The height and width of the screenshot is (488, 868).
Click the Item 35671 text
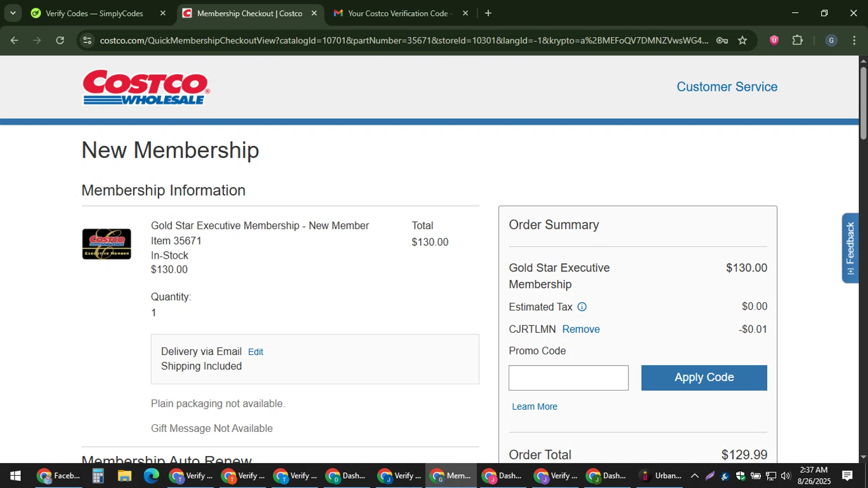pyautogui.click(x=176, y=241)
